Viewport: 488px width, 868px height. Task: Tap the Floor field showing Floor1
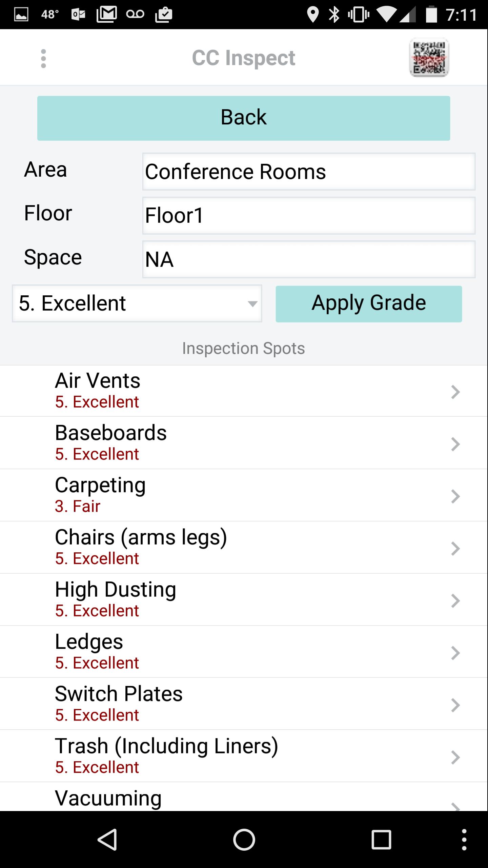[309, 216]
